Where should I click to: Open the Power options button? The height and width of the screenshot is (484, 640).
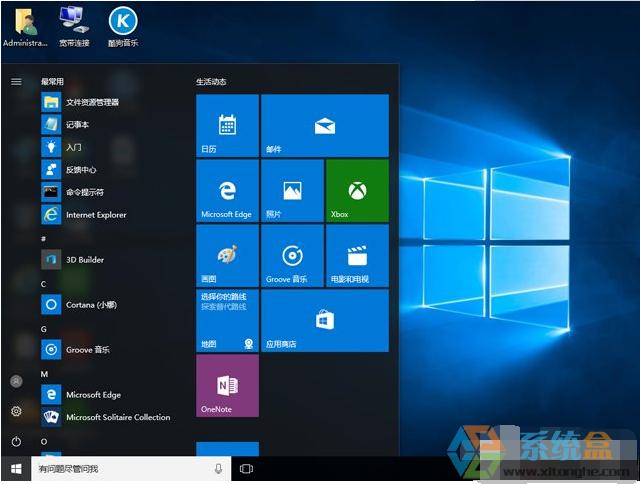16,441
